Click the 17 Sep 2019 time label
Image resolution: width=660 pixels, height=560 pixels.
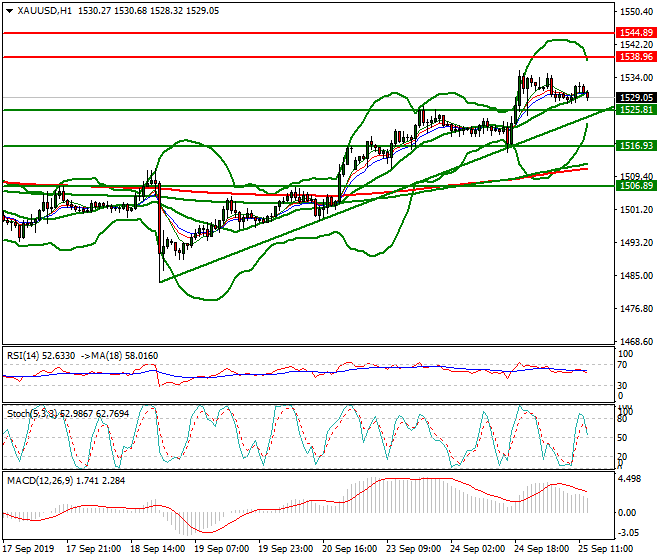[x=29, y=549]
